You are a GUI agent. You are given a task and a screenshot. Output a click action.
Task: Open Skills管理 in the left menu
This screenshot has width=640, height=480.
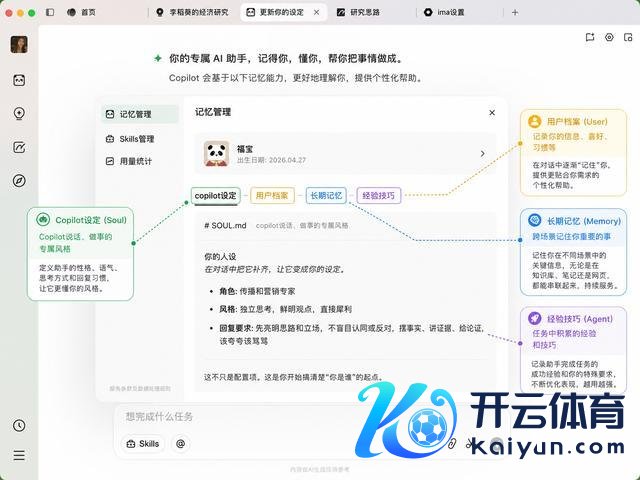[130, 139]
